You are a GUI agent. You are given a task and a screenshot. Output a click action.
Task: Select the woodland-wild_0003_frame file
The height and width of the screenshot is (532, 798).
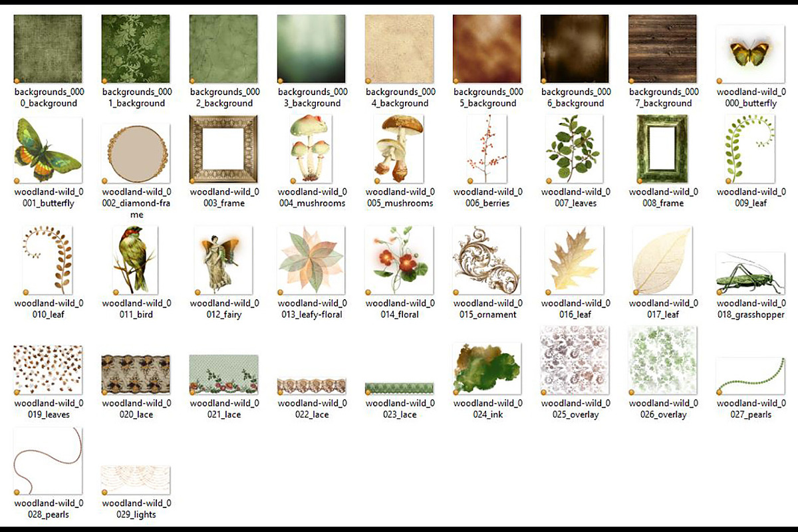click(x=223, y=148)
